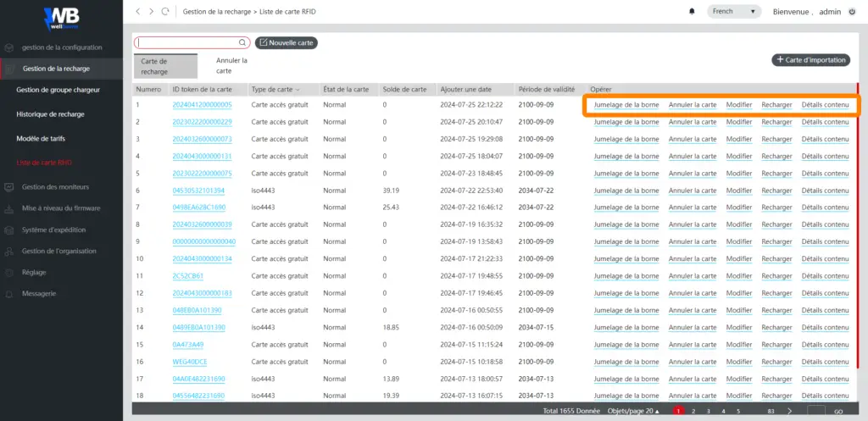Click the WB wellborne logo

coord(61,19)
